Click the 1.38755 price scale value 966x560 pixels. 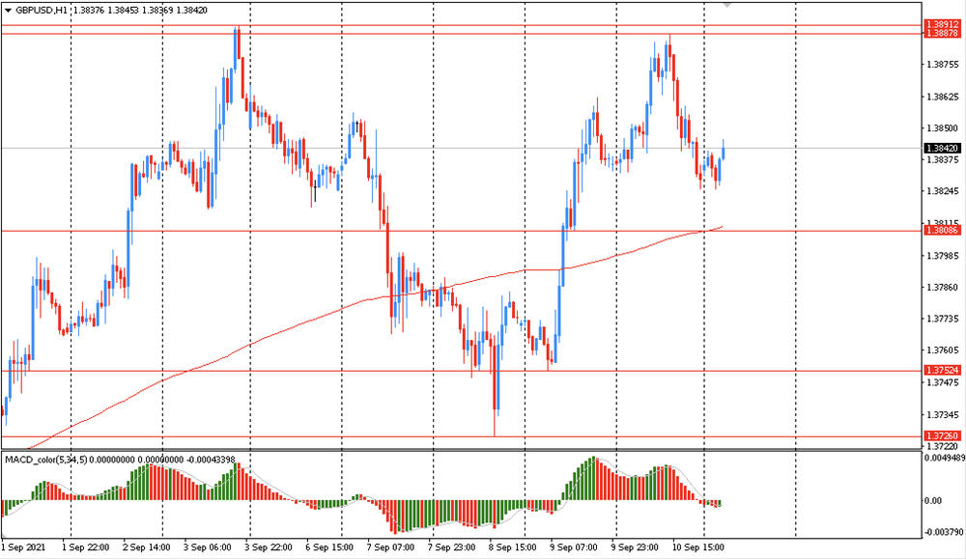943,64
